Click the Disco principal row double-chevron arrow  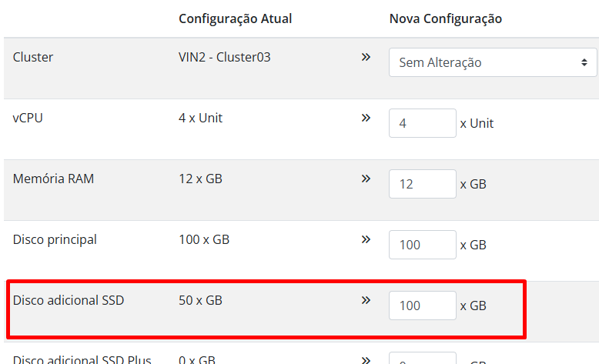[366, 239]
